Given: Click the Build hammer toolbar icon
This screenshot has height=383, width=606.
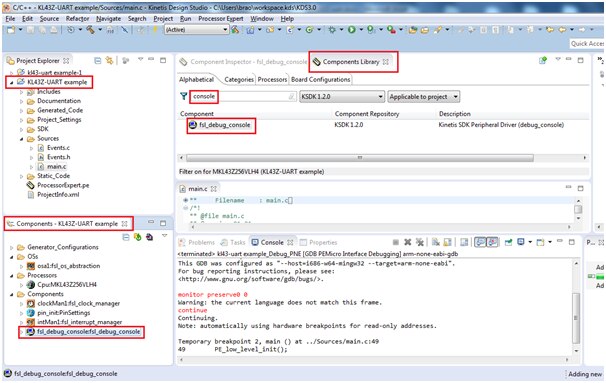Looking at the screenshot, I should point(90,30).
